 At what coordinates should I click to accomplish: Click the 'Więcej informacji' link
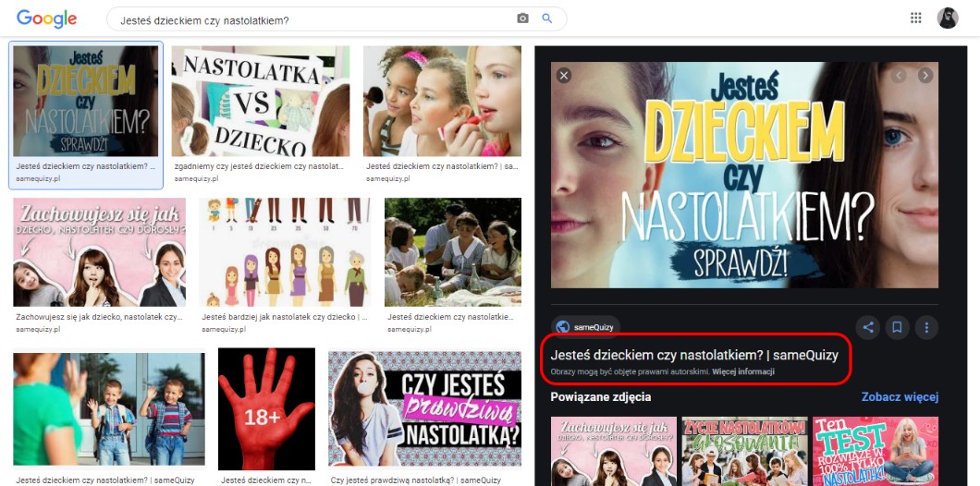[743, 371]
